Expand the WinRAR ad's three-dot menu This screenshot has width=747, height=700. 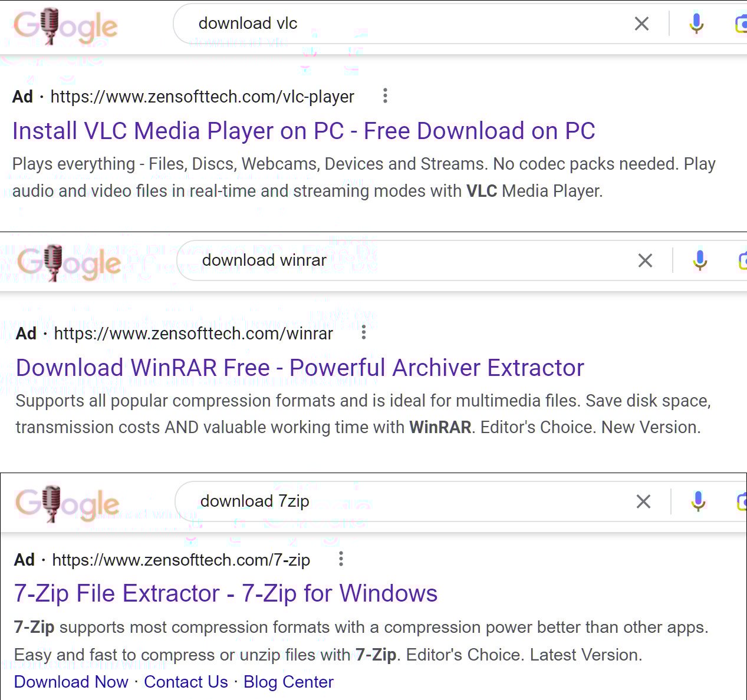pyautogui.click(x=364, y=332)
